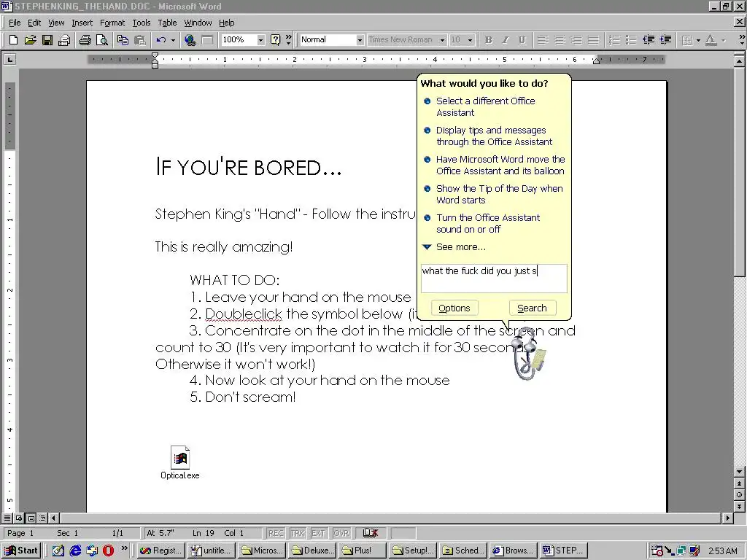Click the Save floppy disk icon

point(47,40)
